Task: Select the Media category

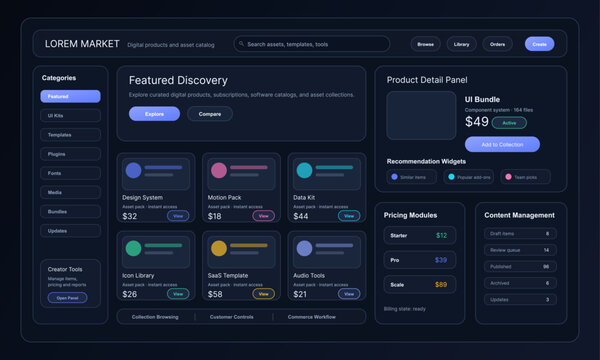Action: pyautogui.click(x=70, y=192)
